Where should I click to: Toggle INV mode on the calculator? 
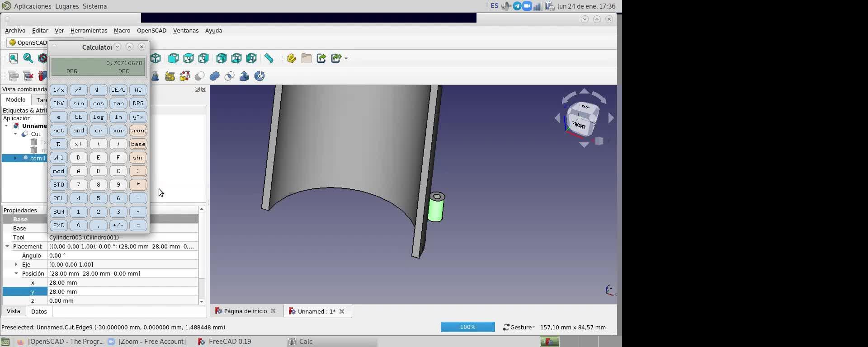(x=59, y=103)
